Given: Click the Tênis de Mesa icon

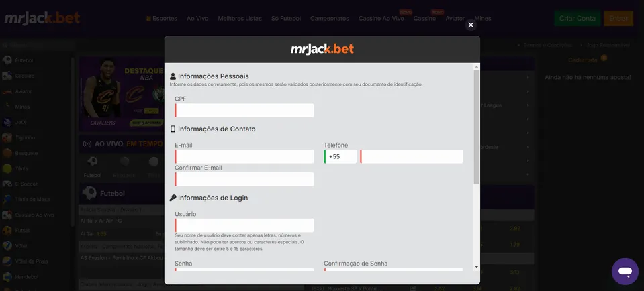Looking at the screenshot, I should tap(7, 200).
